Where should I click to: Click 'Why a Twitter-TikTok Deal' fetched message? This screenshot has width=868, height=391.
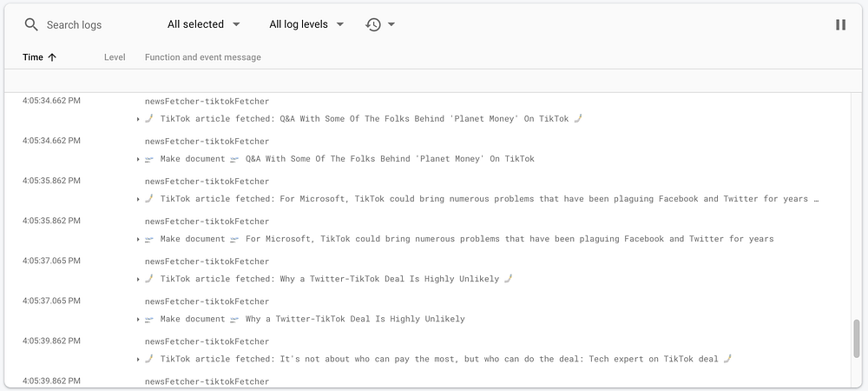[330, 279]
